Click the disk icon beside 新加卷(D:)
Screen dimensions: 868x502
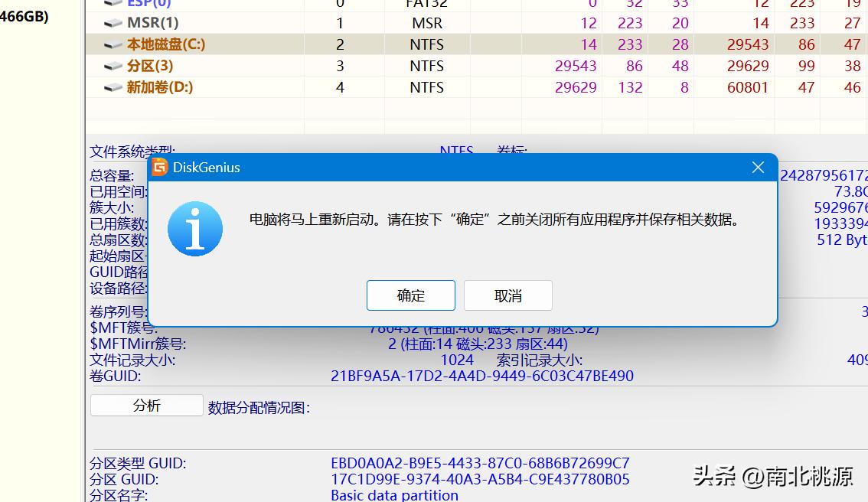[x=113, y=87]
